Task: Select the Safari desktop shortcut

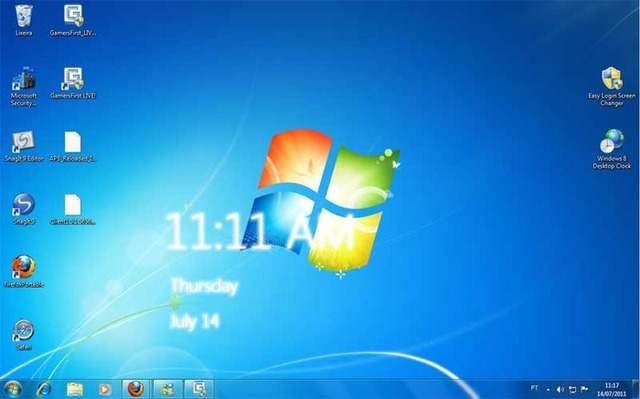Action: (x=24, y=335)
